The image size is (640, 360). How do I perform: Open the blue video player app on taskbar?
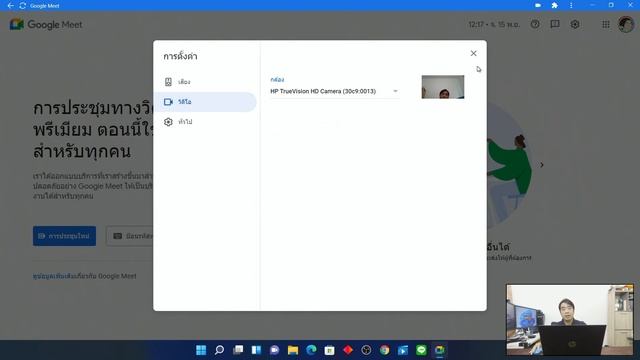403,350
